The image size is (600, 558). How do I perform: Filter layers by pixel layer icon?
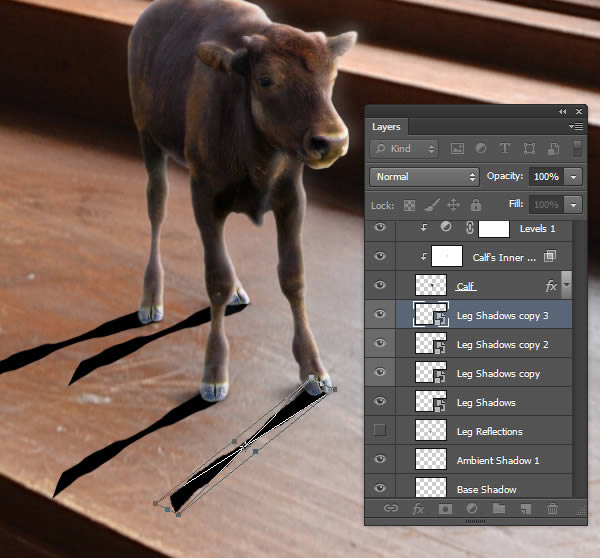[x=457, y=148]
